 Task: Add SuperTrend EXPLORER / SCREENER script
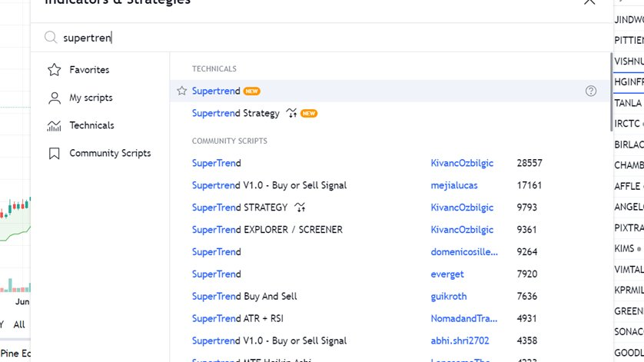coord(267,230)
